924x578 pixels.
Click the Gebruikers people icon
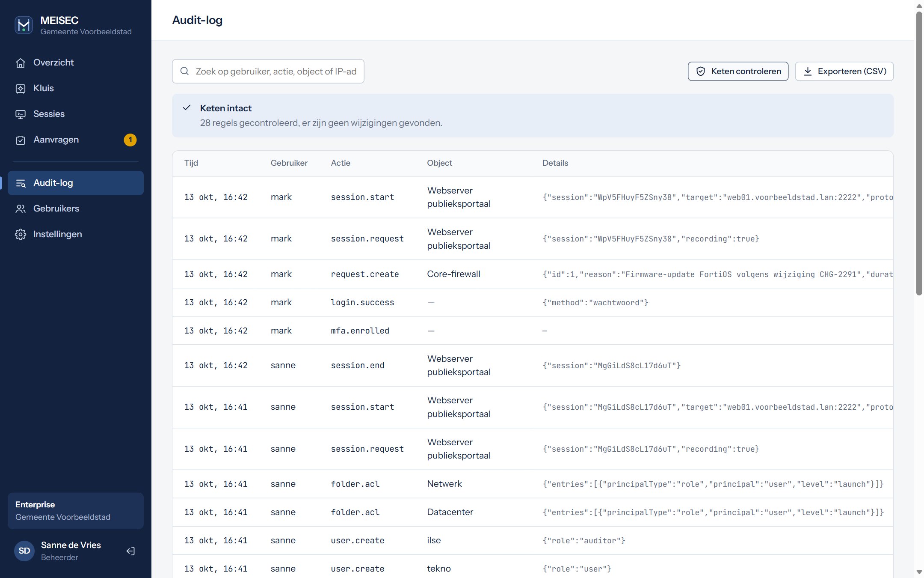click(x=21, y=209)
